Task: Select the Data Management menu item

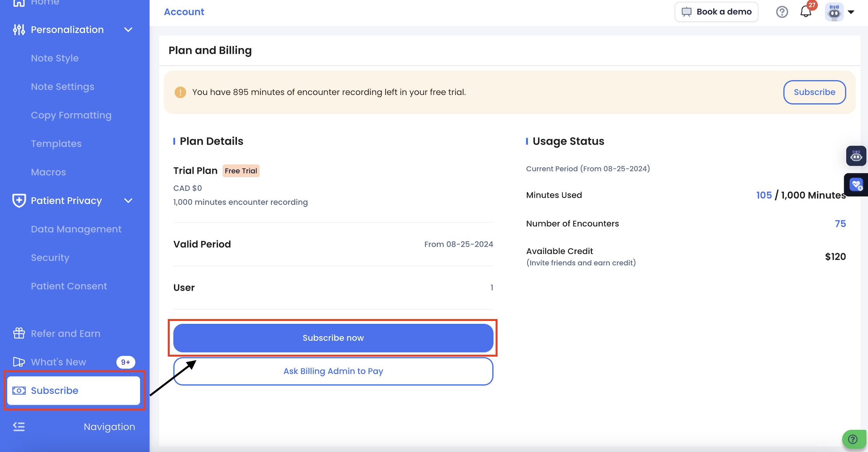Action: (76, 229)
